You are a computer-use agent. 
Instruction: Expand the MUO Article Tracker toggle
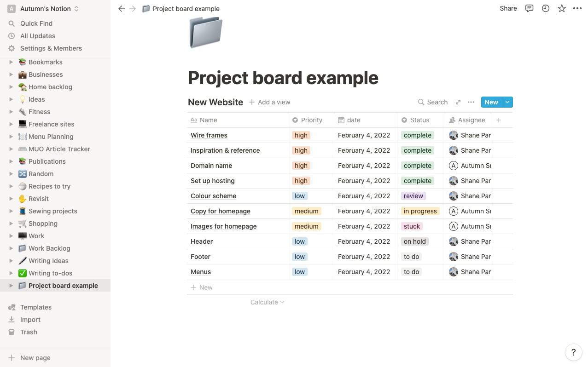click(12, 149)
